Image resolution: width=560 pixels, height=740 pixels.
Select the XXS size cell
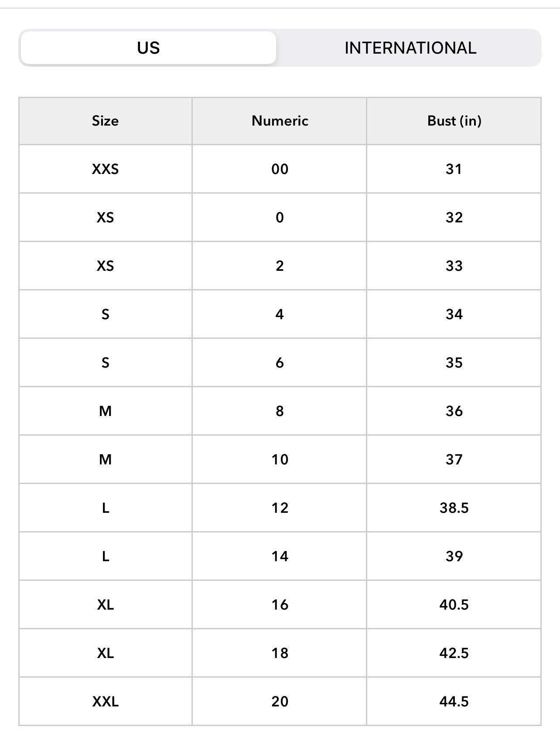(x=105, y=169)
